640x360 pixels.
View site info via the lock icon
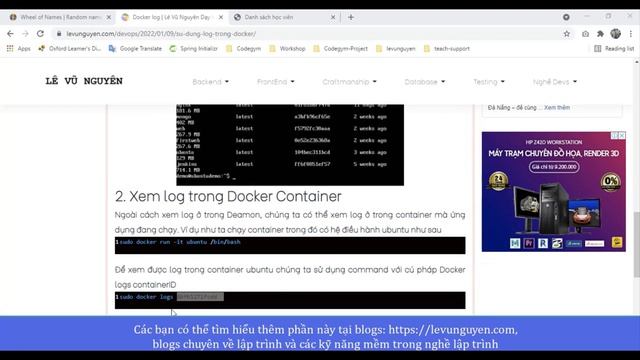tap(59, 34)
